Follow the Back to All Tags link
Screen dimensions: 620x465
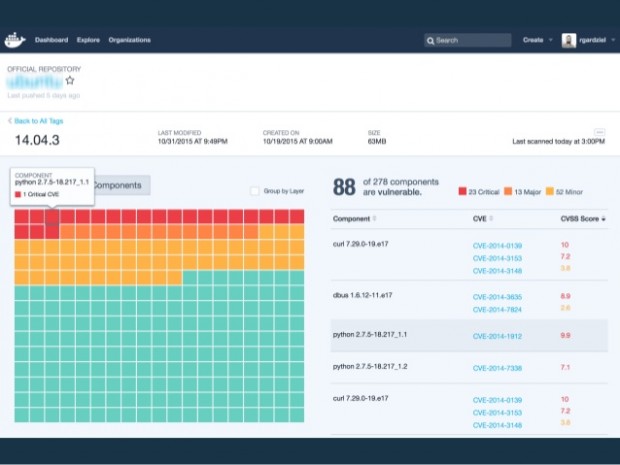coord(39,121)
